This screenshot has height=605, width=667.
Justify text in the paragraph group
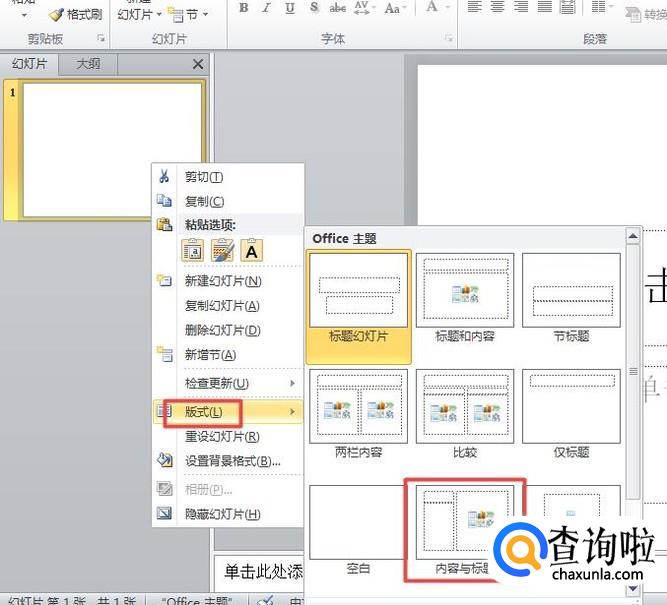(x=544, y=7)
